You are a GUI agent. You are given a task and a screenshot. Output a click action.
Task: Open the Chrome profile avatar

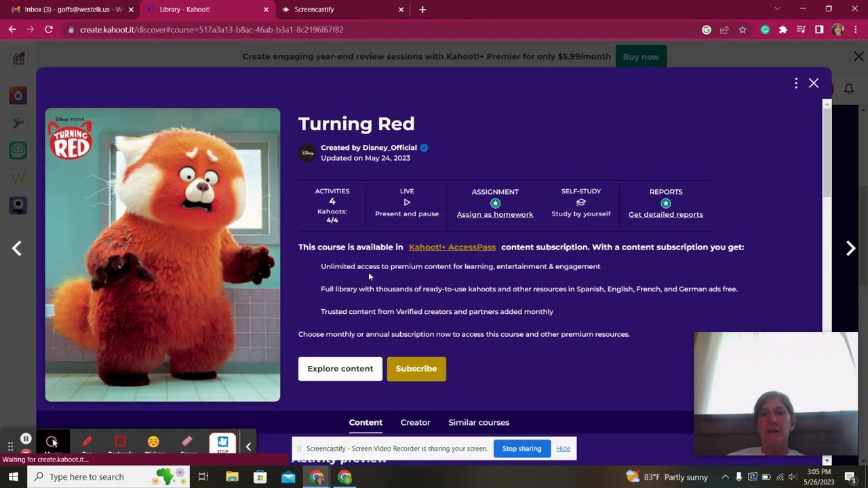[x=837, y=30]
